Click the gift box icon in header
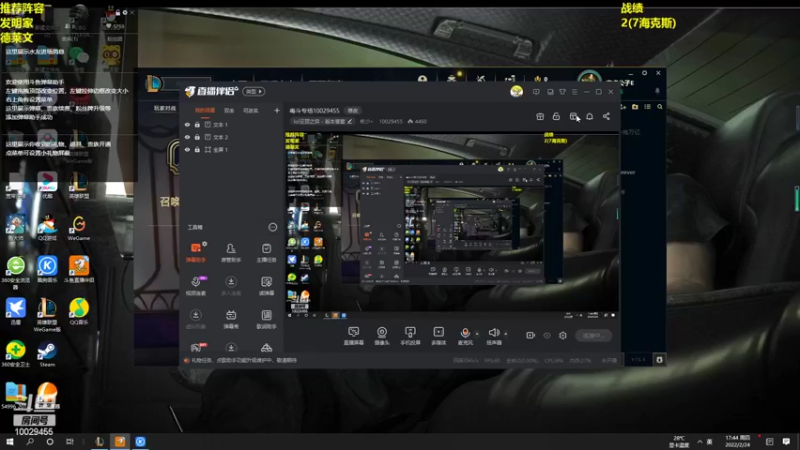This screenshot has height=450, width=800. coord(540,116)
